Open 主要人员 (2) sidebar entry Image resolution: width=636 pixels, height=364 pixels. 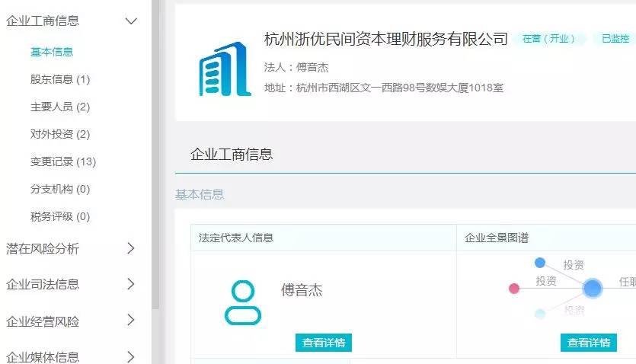(x=60, y=107)
